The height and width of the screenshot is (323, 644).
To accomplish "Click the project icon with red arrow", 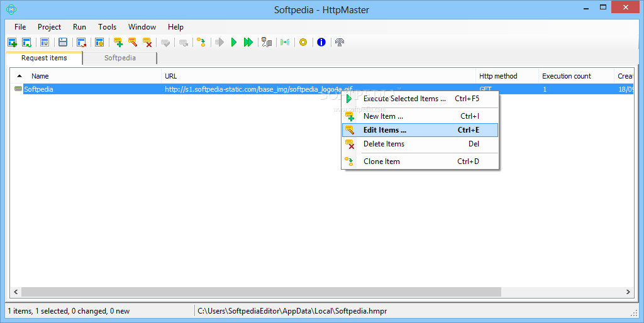I will [81, 42].
